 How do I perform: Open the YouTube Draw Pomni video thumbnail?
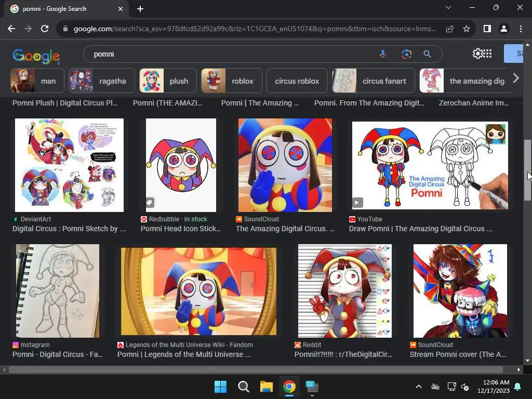tap(430, 166)
